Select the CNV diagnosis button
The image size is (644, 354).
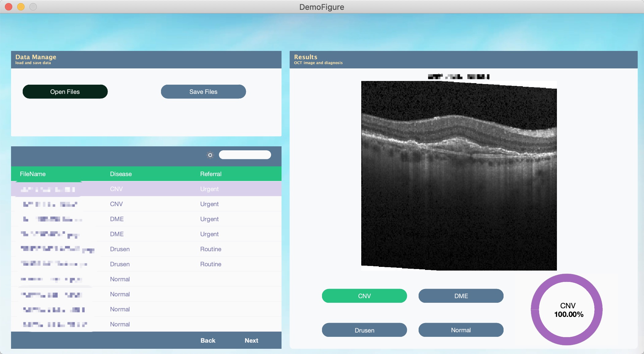pyautogui.click(x=364, y=296)
